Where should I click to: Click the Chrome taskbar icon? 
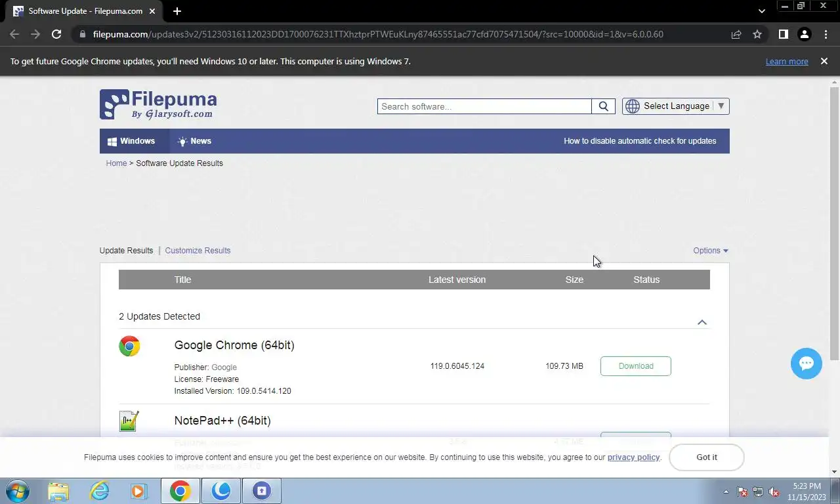point(180,491)
